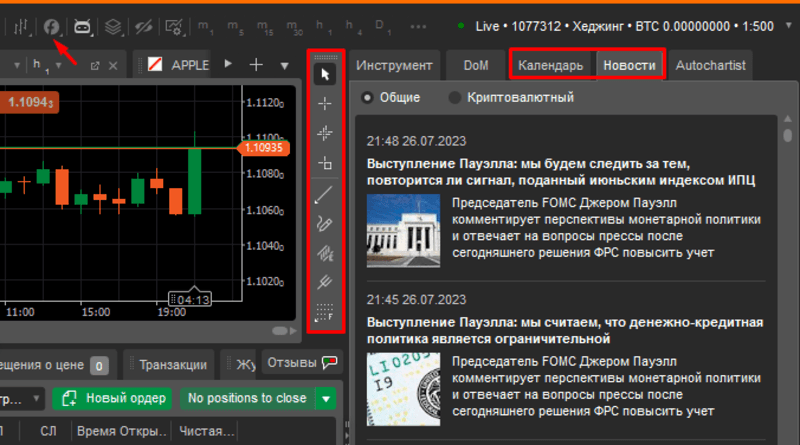Viewport: 800px width, 445px height.
Task: Click the indicators f icon in toolbar
Action: [51, 27]
